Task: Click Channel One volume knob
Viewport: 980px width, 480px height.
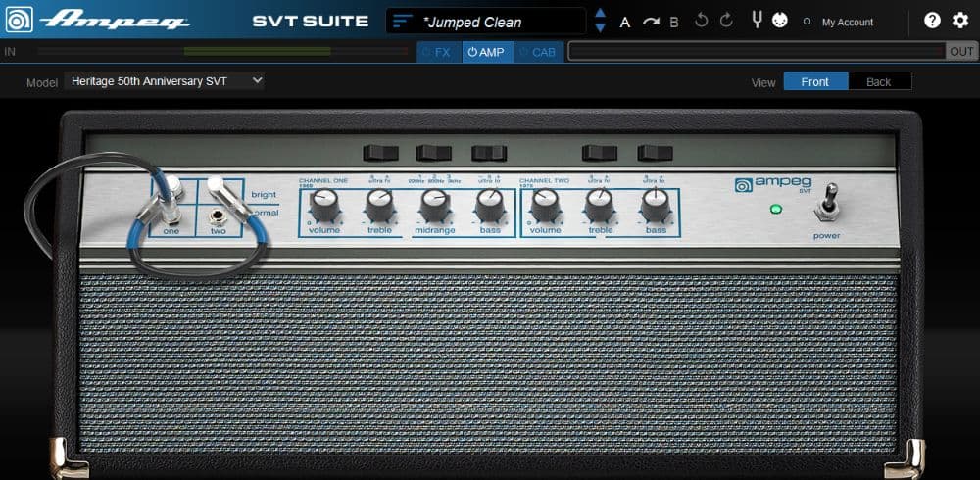Action: tap(324, 205)
